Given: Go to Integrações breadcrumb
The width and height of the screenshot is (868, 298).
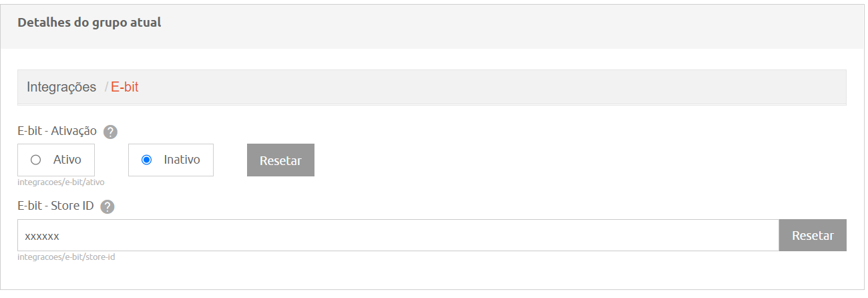Looking at the screenshot, I should pyautogui.click(x=61, y=87).
